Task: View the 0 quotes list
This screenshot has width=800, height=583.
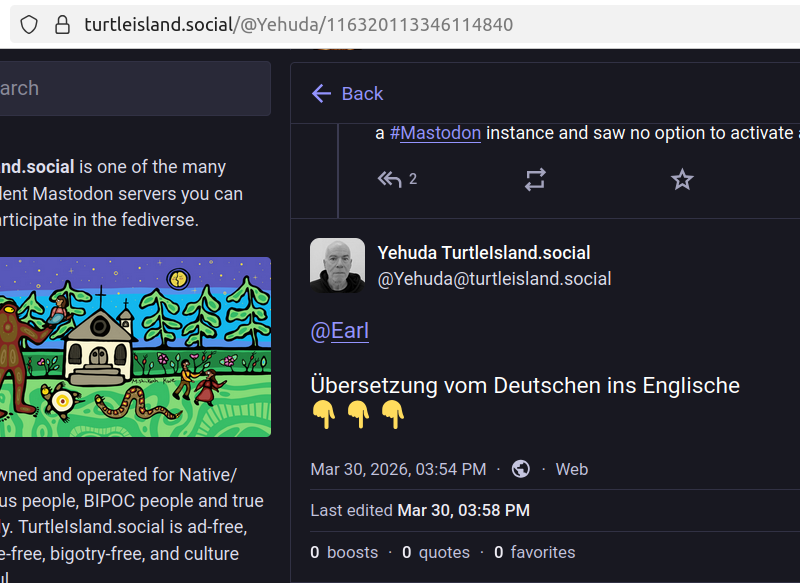Action: tap(436, 552)
